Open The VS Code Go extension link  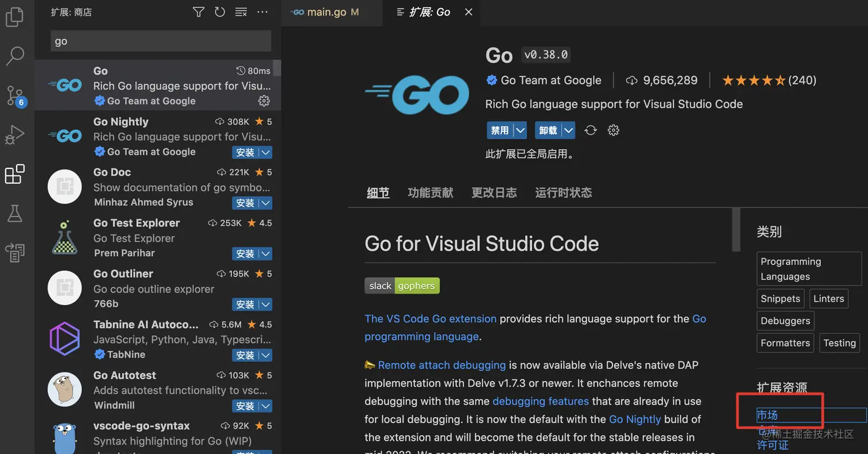(x=431, y=319)
